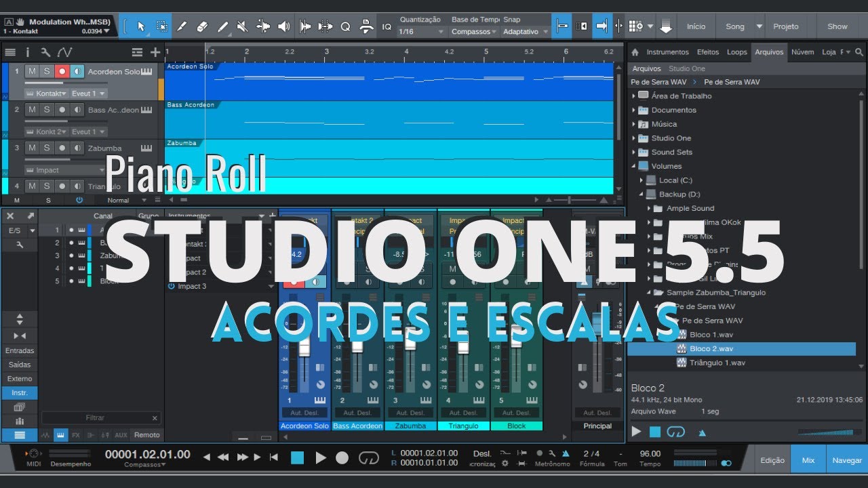Return to zero transport button
This screenshot has width=868, height=488.
point(273,457)
